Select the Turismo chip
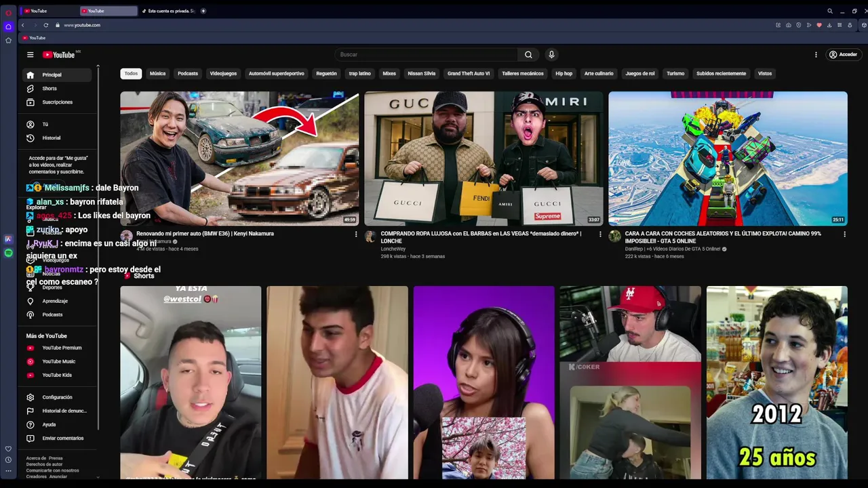The height and width of the screenshot is (488, 868). (x=675, y=74)
